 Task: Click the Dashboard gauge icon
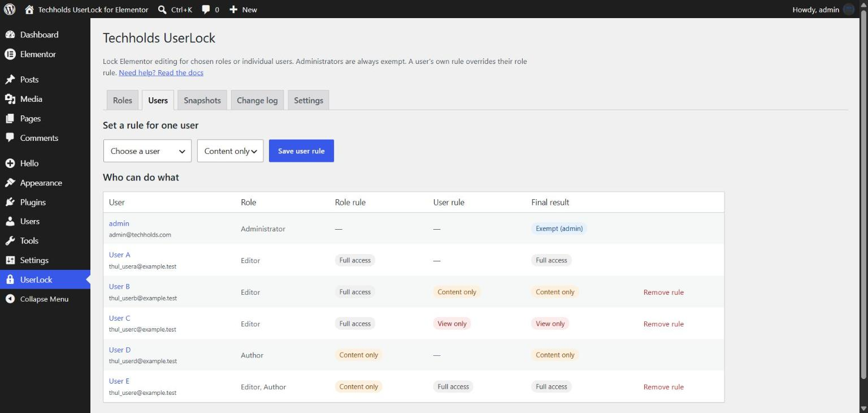pos(10,35)
